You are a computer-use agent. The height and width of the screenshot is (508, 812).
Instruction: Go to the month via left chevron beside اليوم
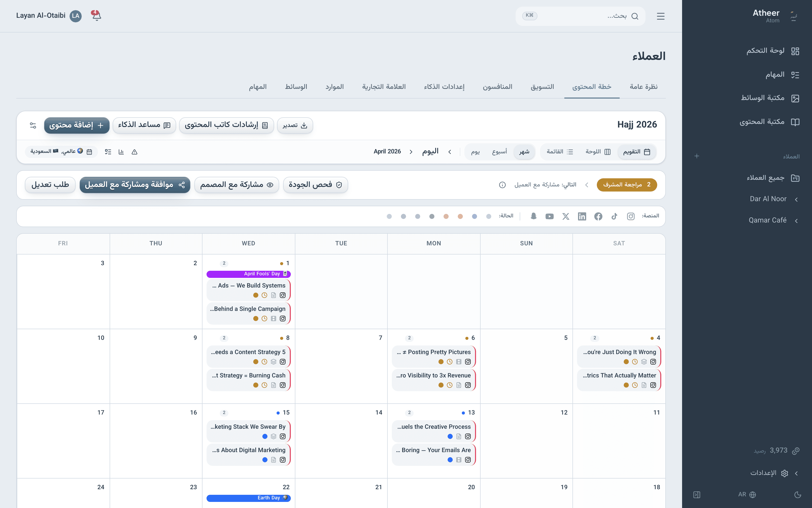click(450, 152)
